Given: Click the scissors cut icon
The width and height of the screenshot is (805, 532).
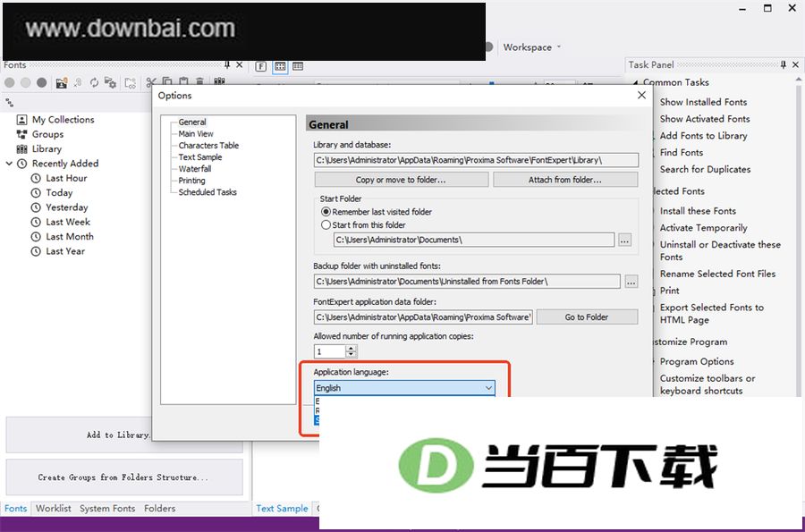Looking at the screenshot, I should tap(150, 82).
